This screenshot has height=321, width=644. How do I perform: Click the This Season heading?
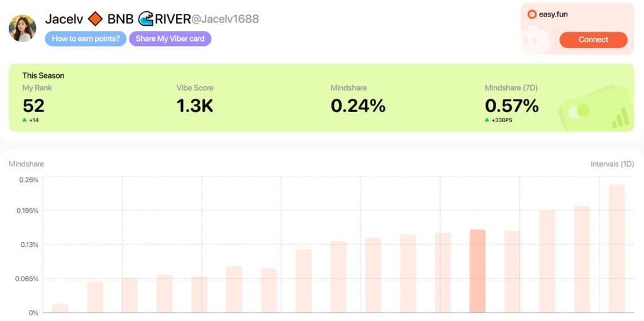[43, 76]
